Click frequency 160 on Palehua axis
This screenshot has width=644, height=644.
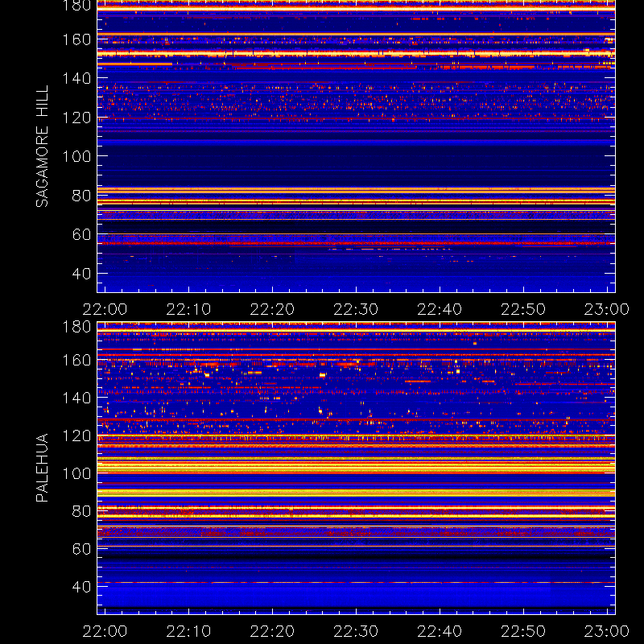pos(76,360)
